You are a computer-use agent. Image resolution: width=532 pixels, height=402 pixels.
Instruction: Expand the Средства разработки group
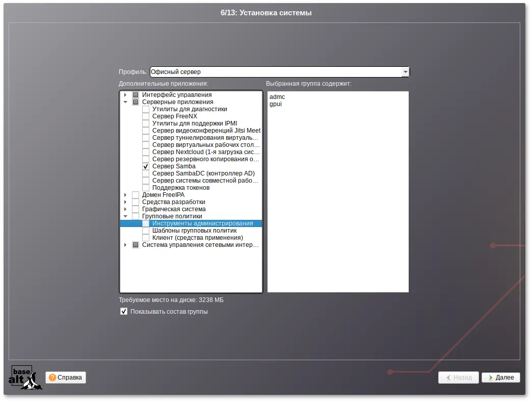point(125,202)
